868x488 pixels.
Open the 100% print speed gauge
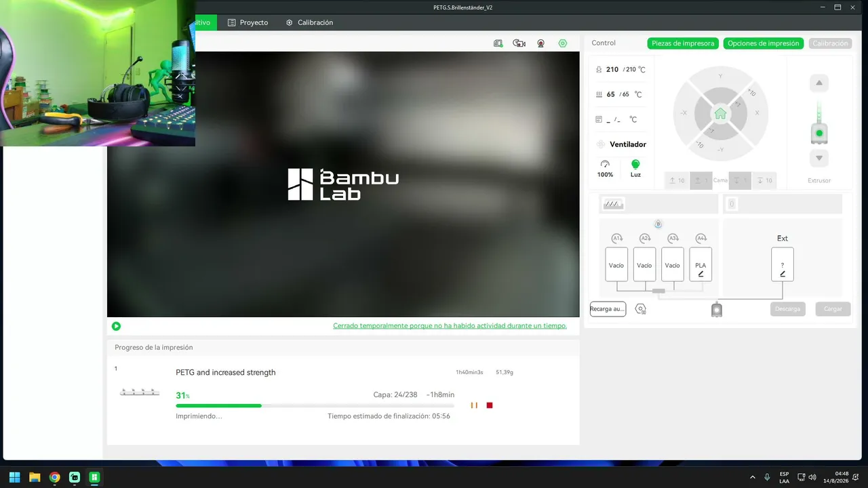coord(605,169)
